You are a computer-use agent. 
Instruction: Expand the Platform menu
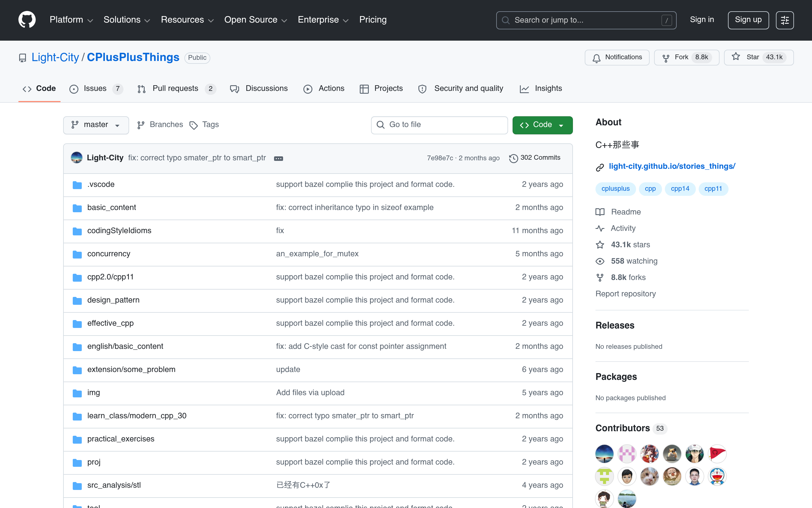coord(71,20)
